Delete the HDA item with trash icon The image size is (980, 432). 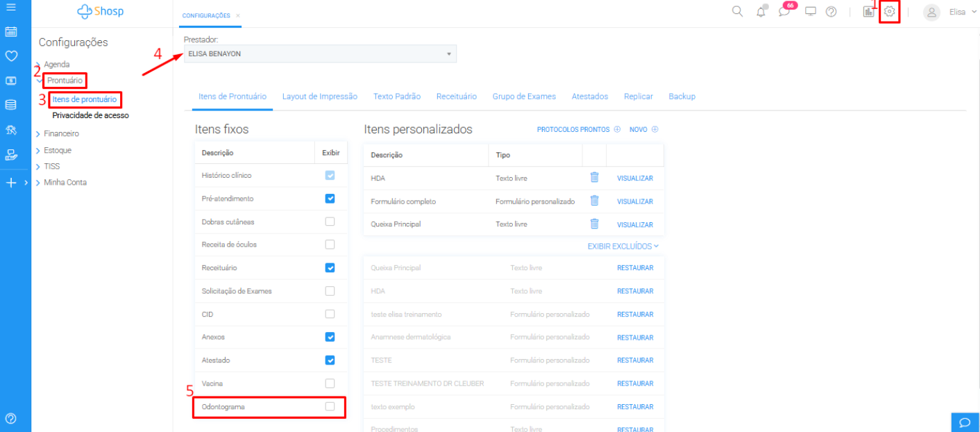[594, 178]
